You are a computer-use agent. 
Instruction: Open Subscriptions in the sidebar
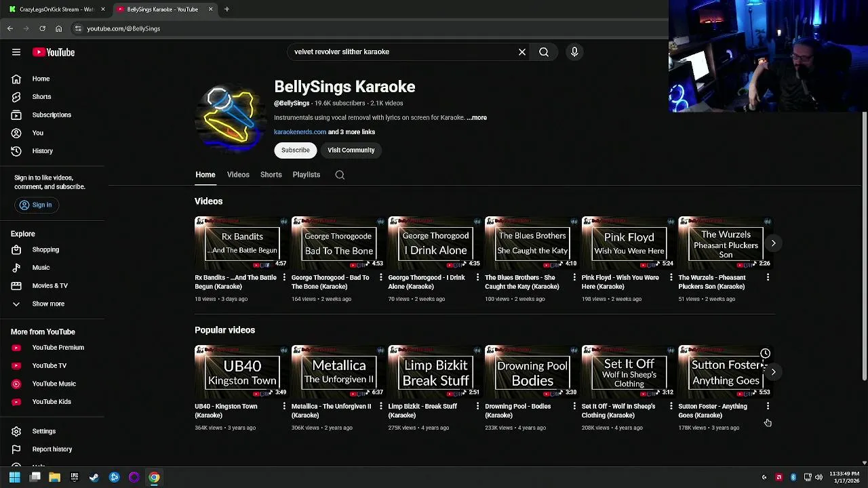click(x=52, y=115)
